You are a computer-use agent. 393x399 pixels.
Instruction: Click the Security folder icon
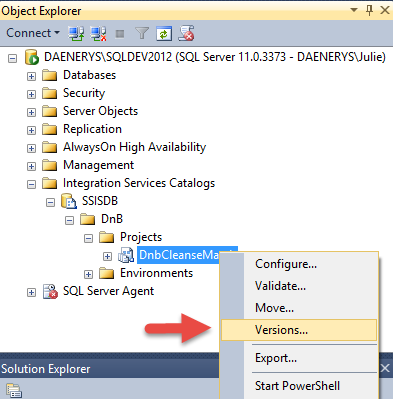(50, 93)
